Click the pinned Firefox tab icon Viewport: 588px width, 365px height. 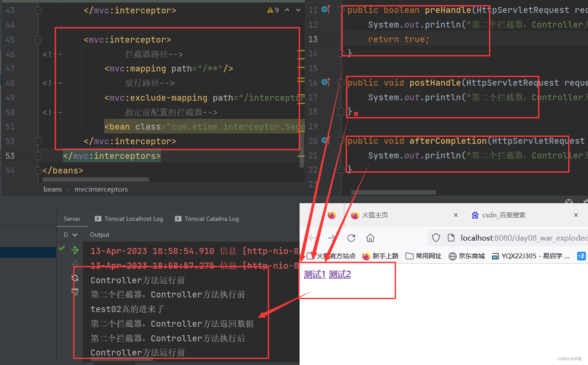(331, 215)
